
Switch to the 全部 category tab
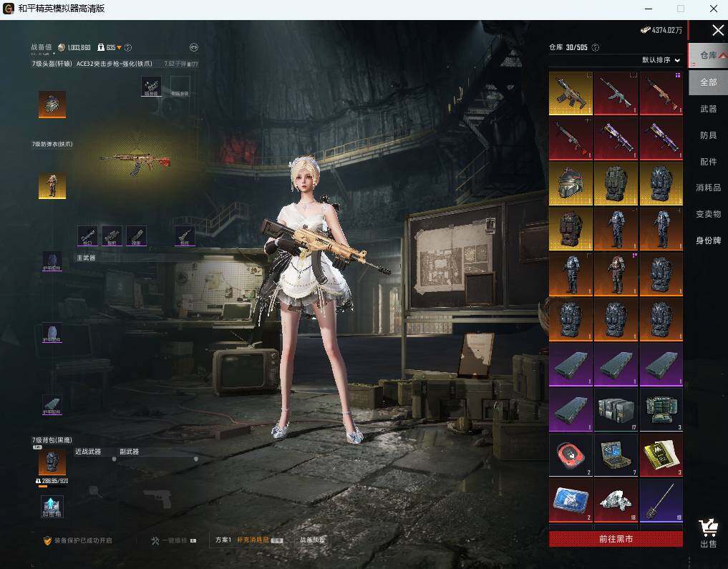click(x=708, y=82)
